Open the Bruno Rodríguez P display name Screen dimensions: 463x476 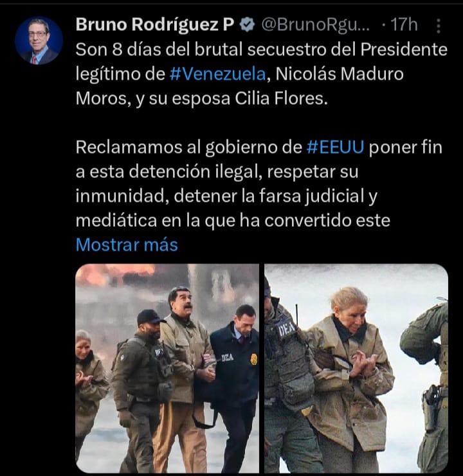click(154, 25)
